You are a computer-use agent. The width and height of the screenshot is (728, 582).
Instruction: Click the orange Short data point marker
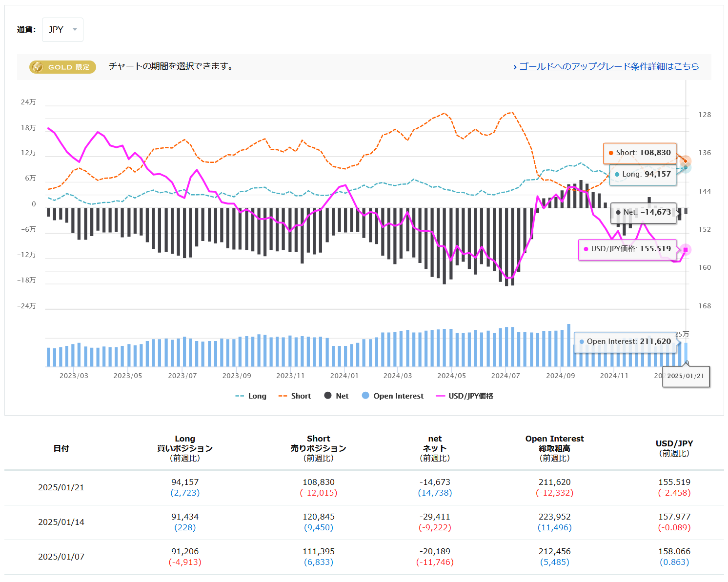coord(686,161)
